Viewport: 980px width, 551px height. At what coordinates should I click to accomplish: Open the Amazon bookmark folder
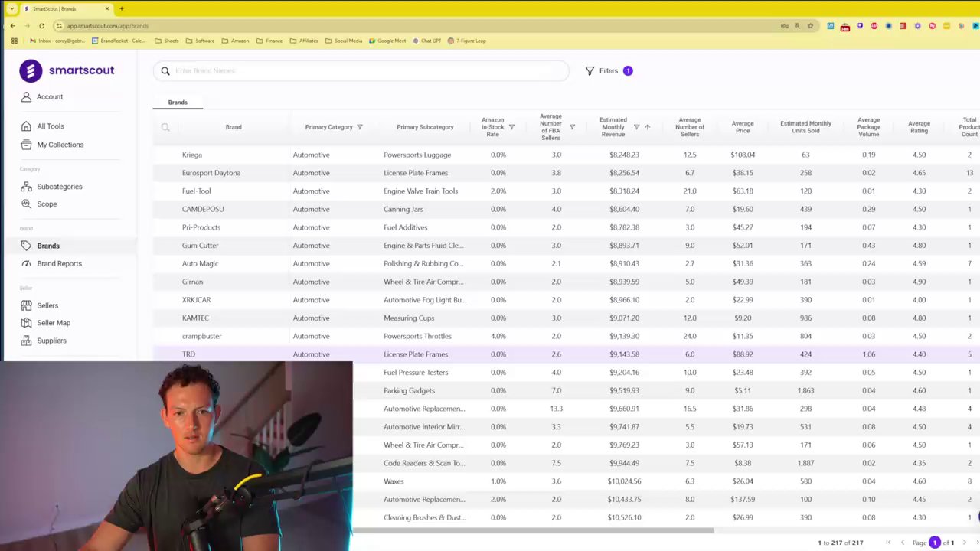click(235, 41)
